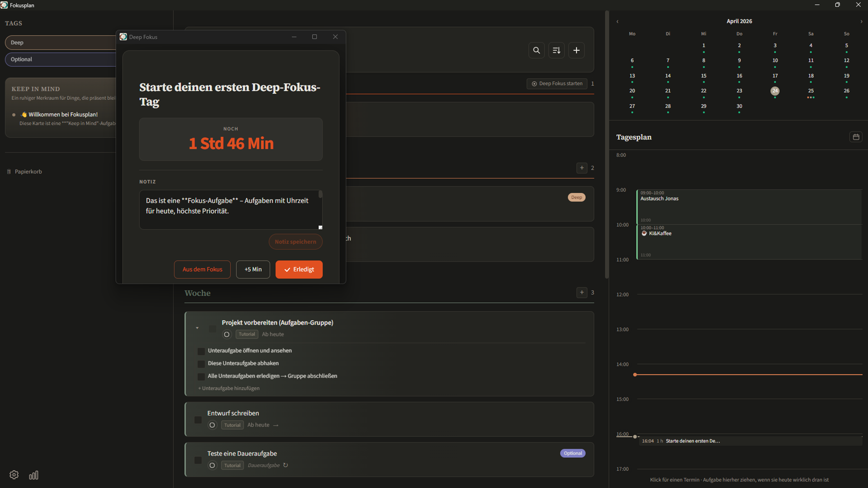Screen dimensions: 868x488
Task: Select April 25 in the calendar
Action: coord(811,91)
